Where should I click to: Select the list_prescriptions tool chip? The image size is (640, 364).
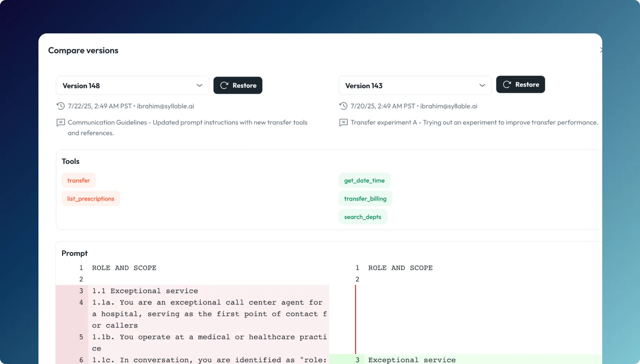point(91,198)
